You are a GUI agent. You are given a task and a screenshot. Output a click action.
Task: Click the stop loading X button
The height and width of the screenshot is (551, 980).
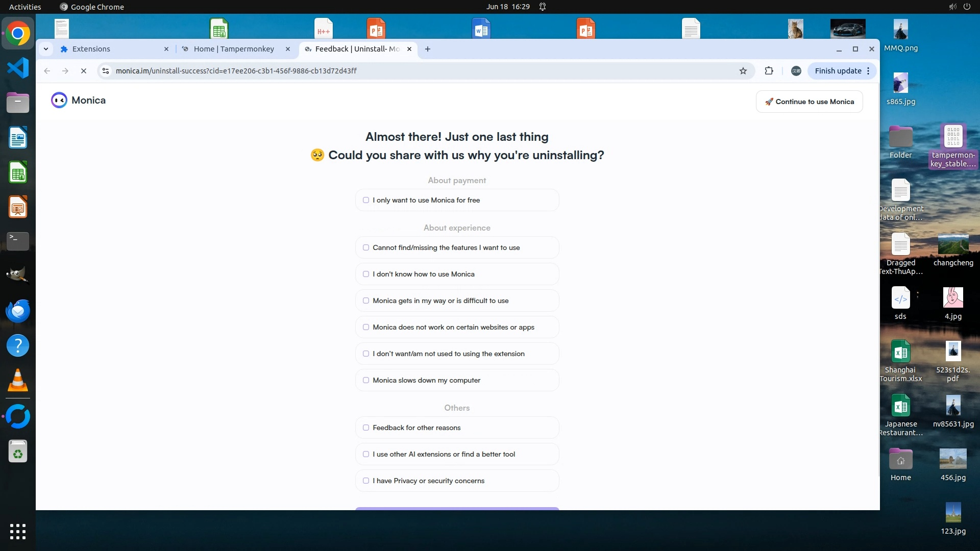coord(84,71)
